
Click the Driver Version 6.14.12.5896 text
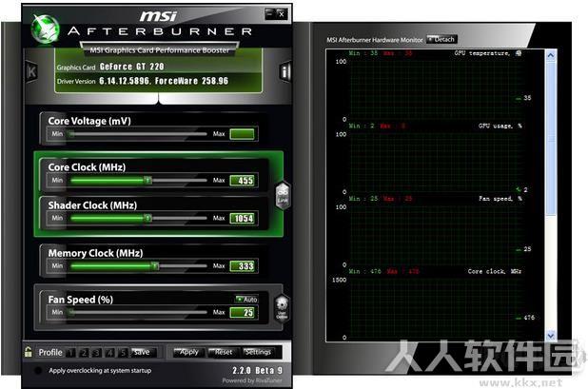pyautogui.click(x=164, y=81)
